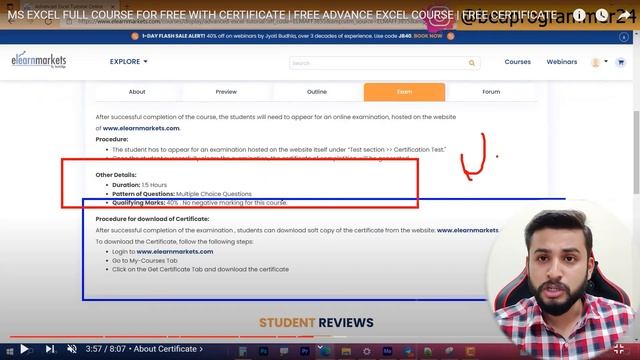
Task: Switch to the Forum tab
Action: click(491, 92)
